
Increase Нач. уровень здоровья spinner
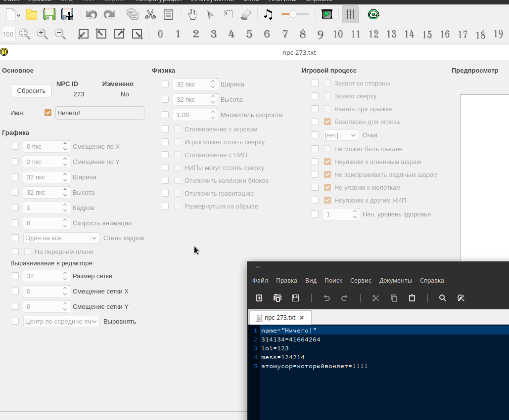pos(355,211)
